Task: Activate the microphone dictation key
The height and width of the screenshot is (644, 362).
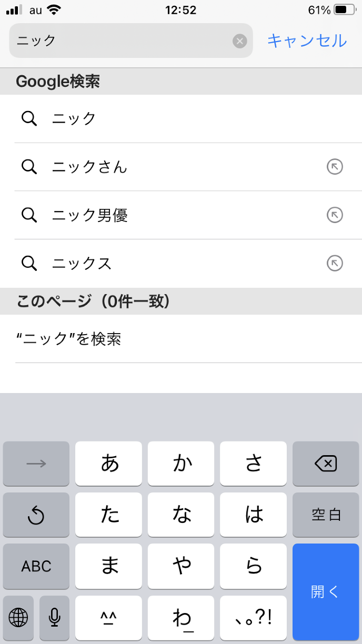Action: click(x=54, y=617)
